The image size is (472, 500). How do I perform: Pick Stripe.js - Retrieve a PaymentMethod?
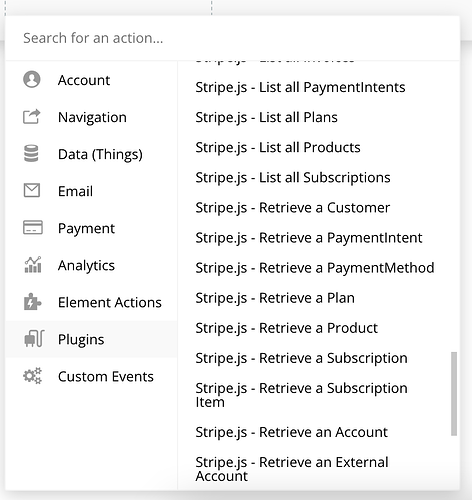[315, 268]
